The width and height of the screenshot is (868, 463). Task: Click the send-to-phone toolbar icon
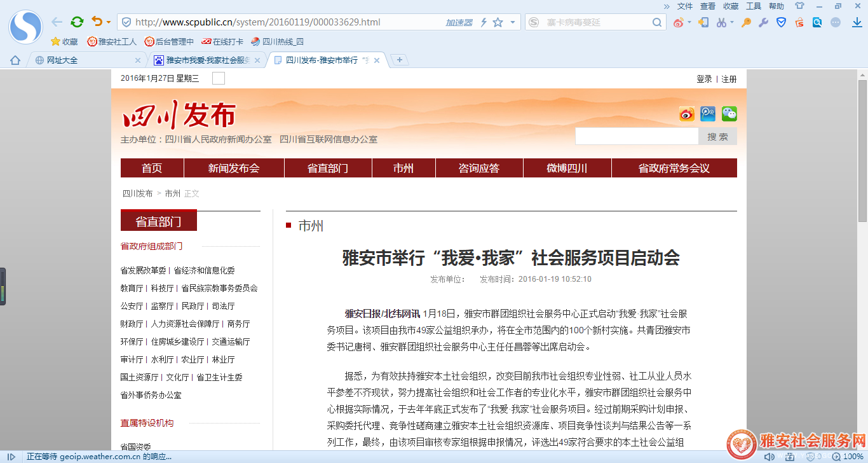(x=703, y=22)
